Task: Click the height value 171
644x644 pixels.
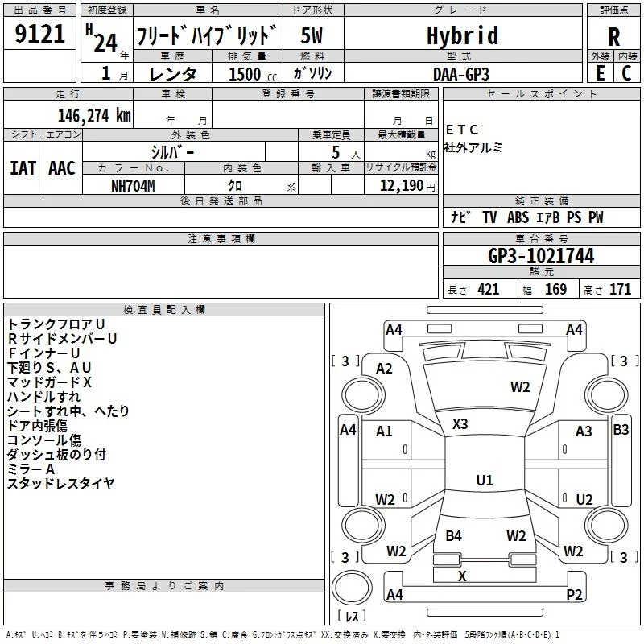Action: [620, 290]
